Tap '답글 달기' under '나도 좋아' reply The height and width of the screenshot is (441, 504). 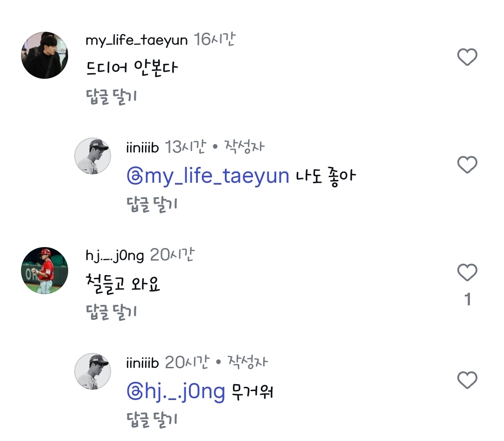click(x=152, y=204)
